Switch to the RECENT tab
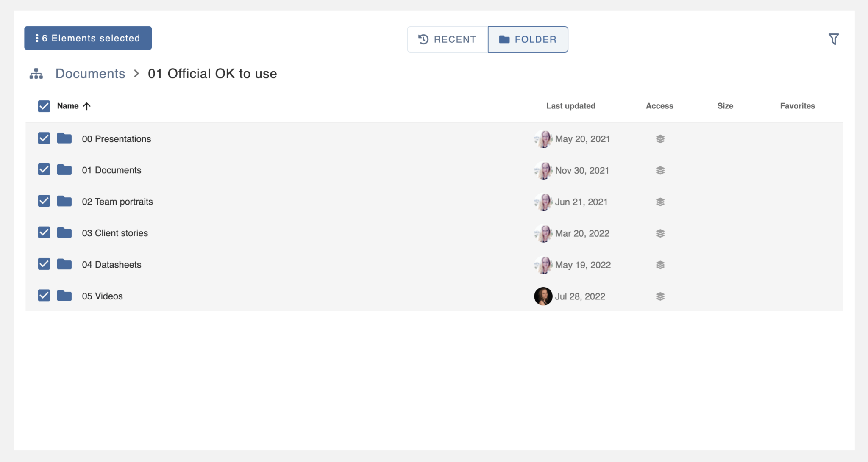This screenshot has width=868, height=462. [447, 39]
